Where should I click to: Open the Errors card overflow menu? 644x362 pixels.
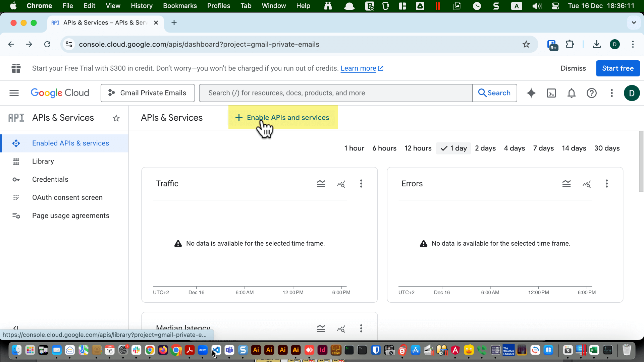click(x=606, y=184)
